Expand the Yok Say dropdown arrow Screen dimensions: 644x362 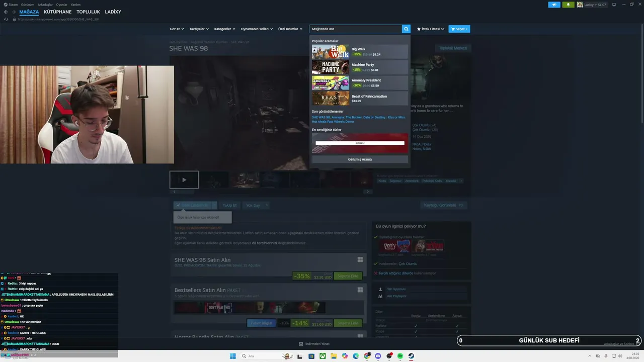point(267,205)
